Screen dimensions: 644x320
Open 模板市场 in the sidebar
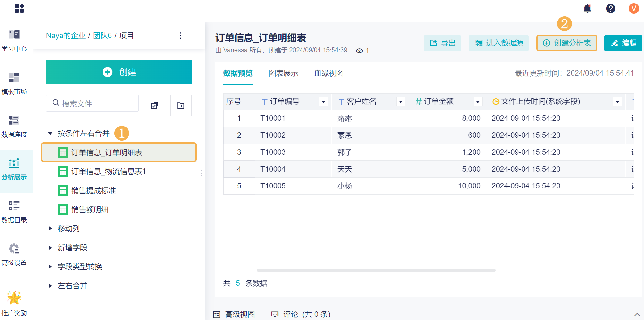click(14, 83)
